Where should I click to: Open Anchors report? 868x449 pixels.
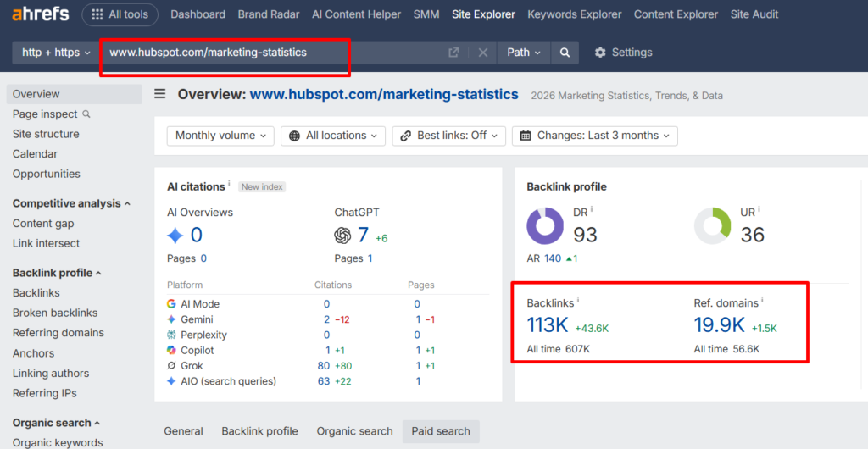pyautogui.click(x=33, y=352)
